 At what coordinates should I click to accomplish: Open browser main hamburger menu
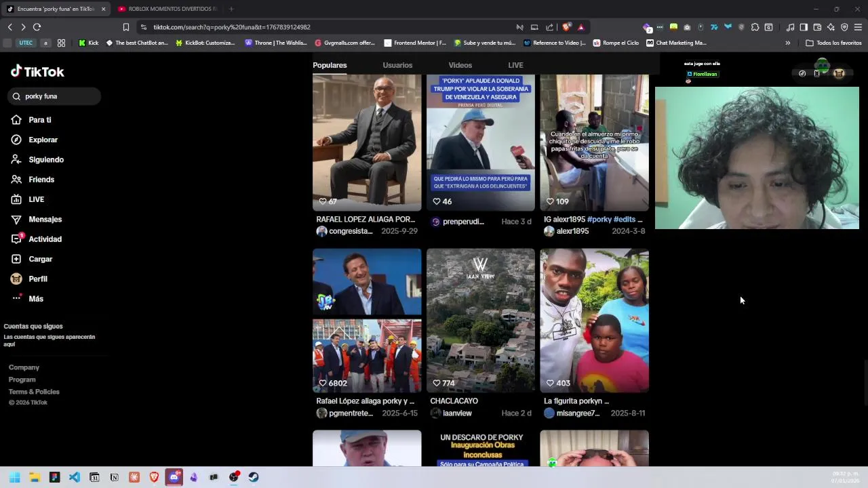point(858,27)
